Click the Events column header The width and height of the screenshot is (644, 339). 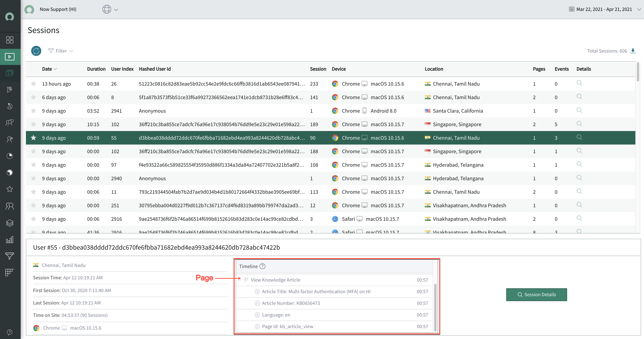pyautogui.click(x=561, y=69)
